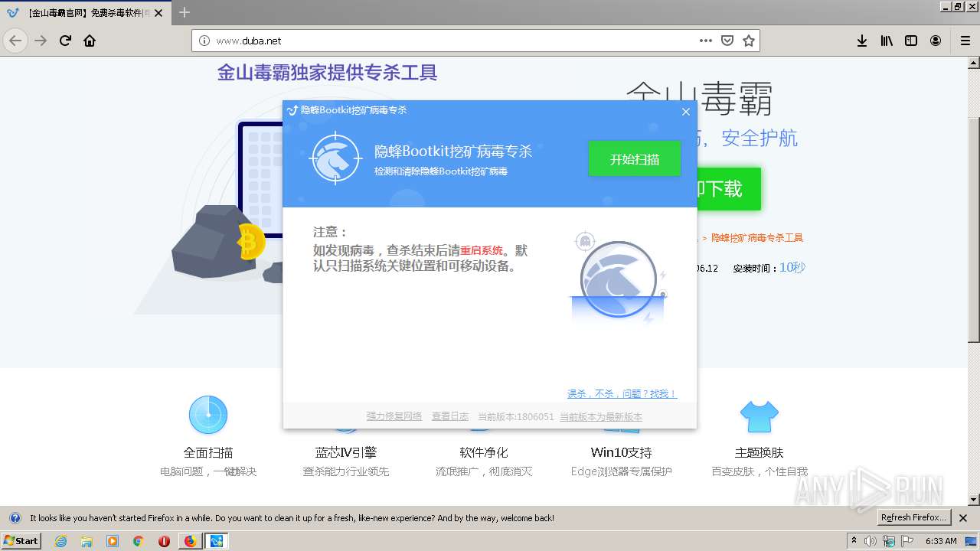
Task: Click the 主题换肤 t-shirt icon
Action: click(759, 417)
